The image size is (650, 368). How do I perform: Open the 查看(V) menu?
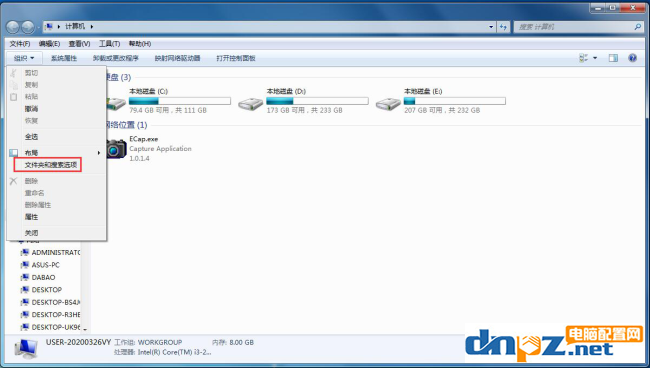pos(79,44)
